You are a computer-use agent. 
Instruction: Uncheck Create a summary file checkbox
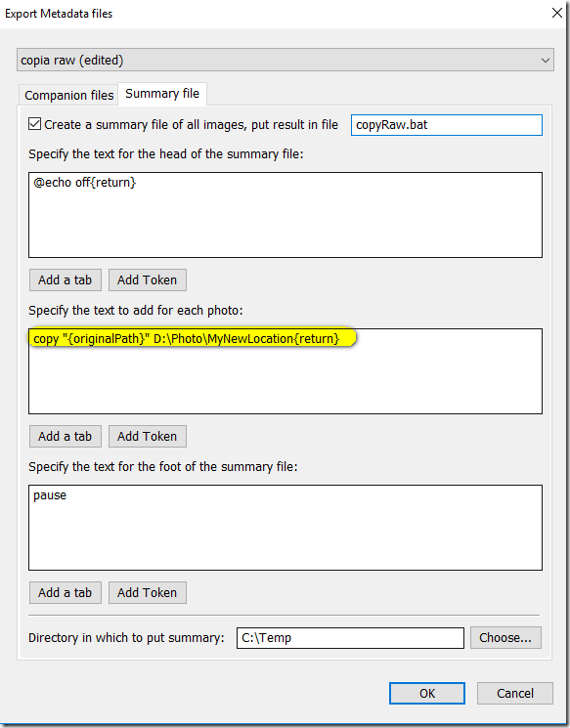click(35, 124)
